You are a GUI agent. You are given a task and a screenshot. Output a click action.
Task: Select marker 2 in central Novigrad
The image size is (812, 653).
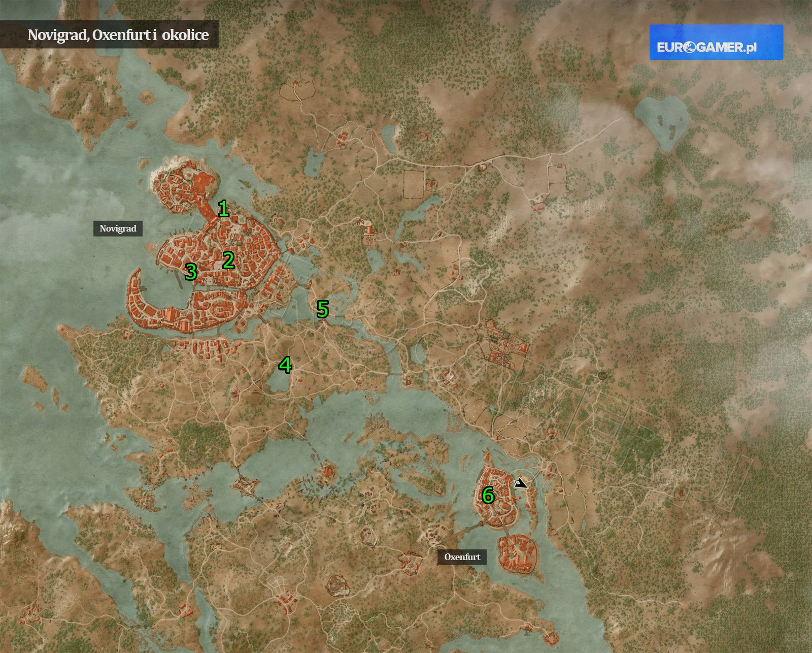click(x=228, y=260)
